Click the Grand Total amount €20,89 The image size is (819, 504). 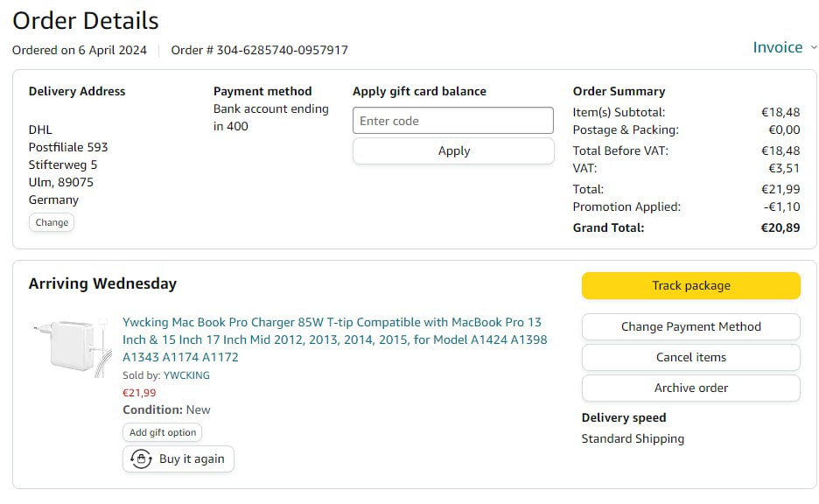[780, 227]
